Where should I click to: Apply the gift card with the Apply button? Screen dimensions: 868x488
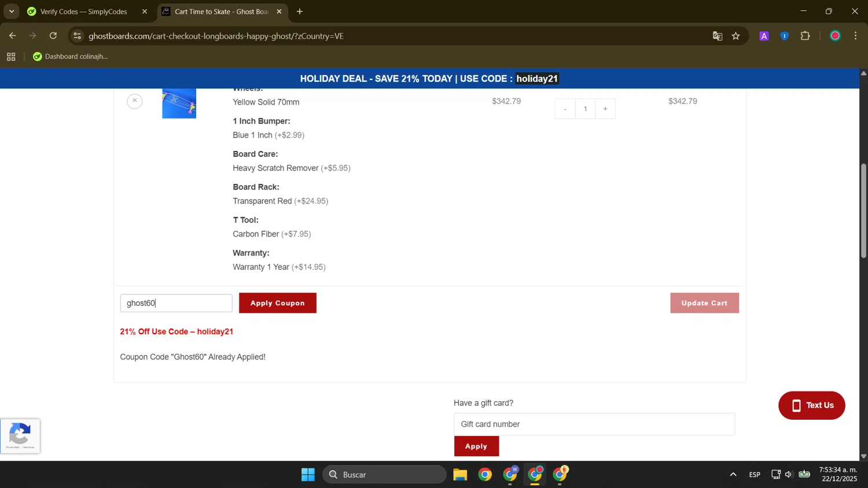pos(476,446)
